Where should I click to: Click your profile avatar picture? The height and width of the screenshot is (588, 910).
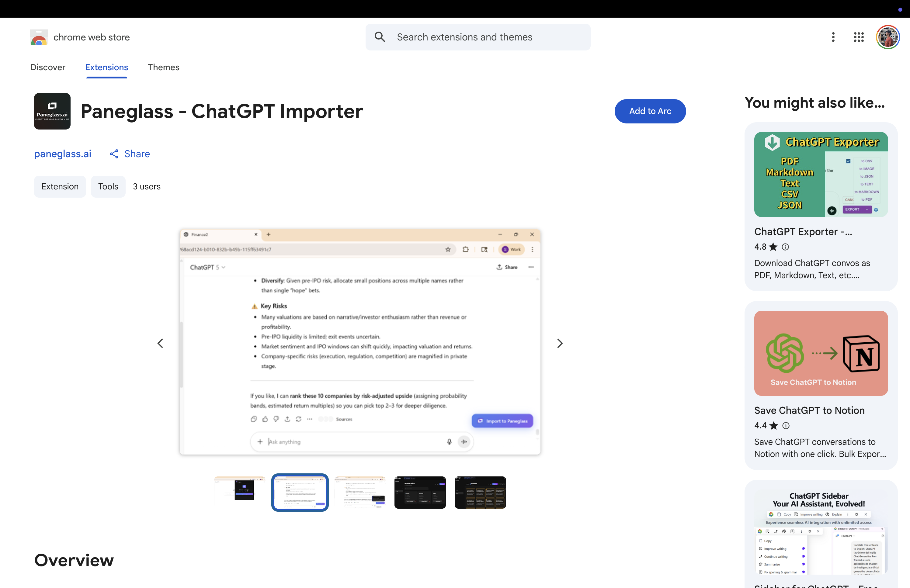click(887, 37)
